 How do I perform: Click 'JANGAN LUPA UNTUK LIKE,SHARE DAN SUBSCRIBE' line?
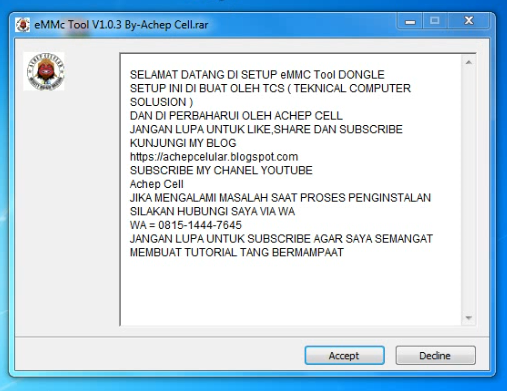tap(266, 129)
